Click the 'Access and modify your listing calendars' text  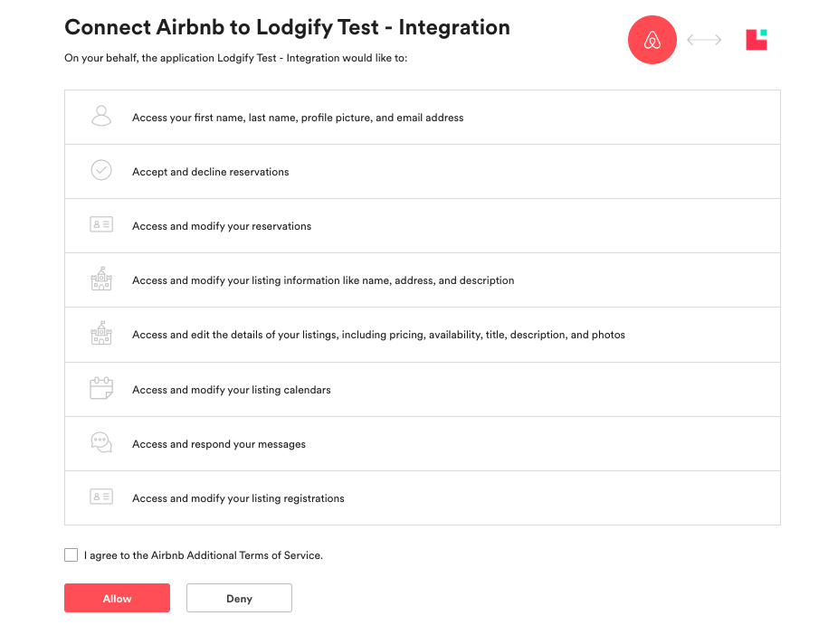[x=232, y=390]
